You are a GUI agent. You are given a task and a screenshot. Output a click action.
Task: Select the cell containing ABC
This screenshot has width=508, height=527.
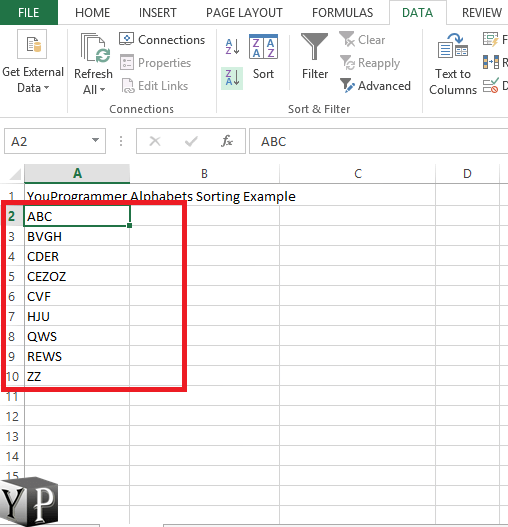(77, 216)
